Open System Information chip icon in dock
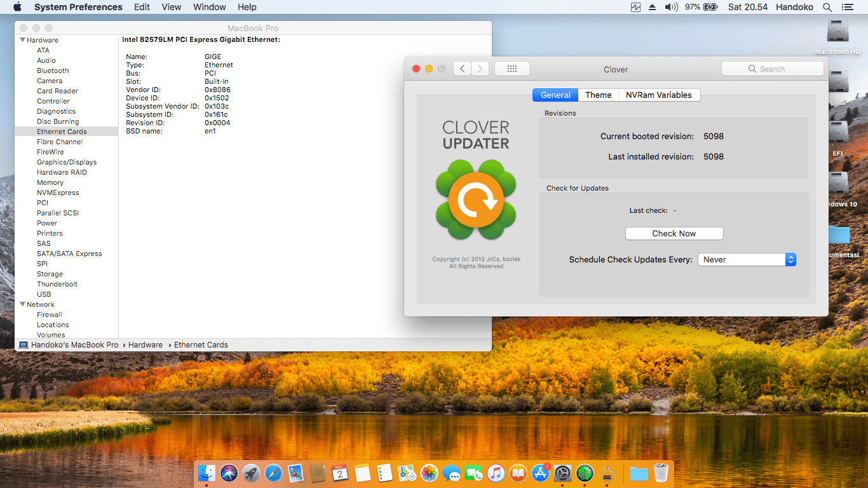Image resolution: width=868 pixels, height=488 pixels. tap(607, 473)
